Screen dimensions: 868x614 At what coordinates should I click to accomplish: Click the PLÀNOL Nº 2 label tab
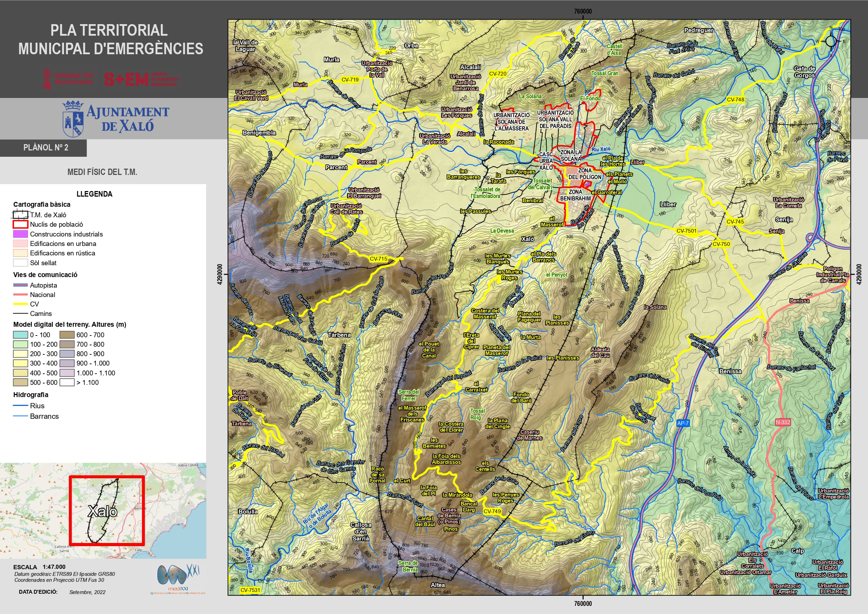pyautogui.click(x=46, y=148)
